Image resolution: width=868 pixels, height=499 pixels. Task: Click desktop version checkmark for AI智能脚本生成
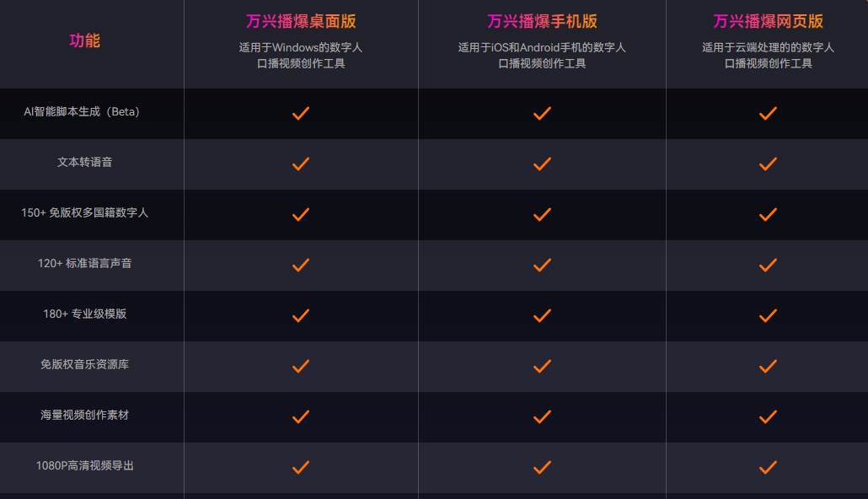(x=301, y=114)
